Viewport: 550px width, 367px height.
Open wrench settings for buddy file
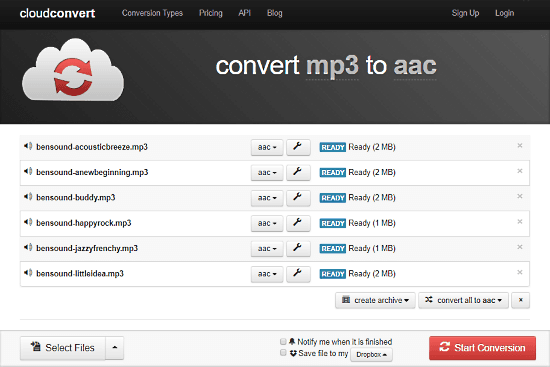(x=298, y=198)
